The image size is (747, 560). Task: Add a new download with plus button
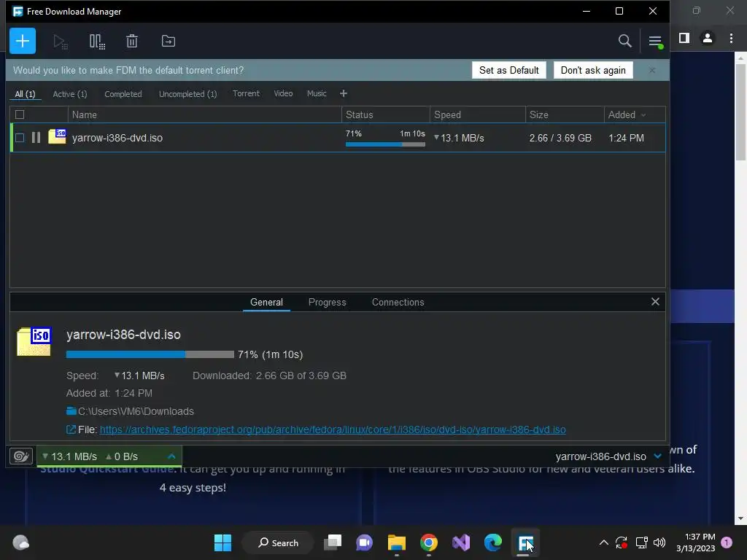(23, 41)
